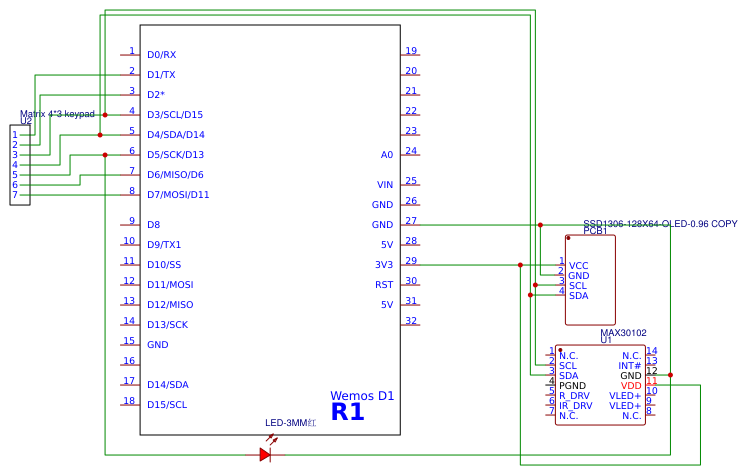Screen dimensions: 748x475
Task: Click the LED-3MM component label
Action: pos(291,423)
